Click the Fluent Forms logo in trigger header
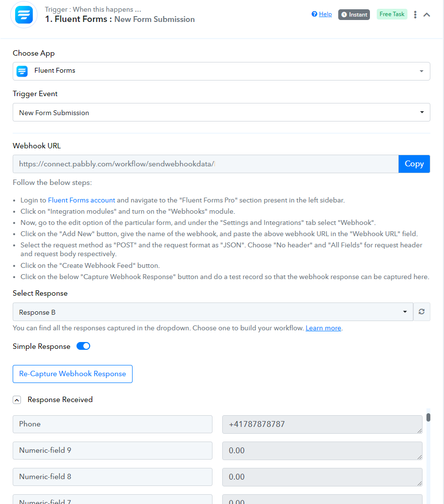The height and width of the screenshot is (504, 444). point(24,15)
